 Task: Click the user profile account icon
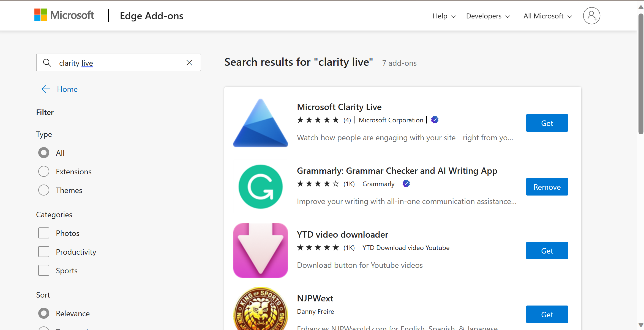click(x=592, y=16)
